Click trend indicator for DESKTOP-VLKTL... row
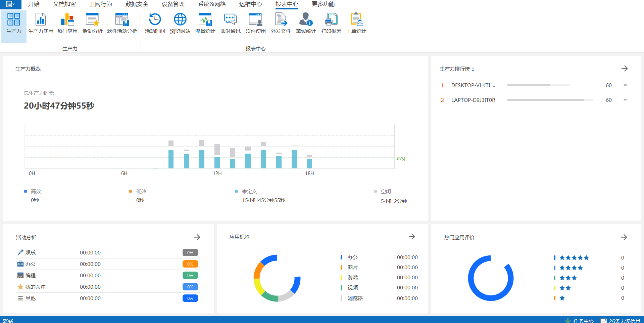Screen dimensions: 644x323 [x=625, y=85]
